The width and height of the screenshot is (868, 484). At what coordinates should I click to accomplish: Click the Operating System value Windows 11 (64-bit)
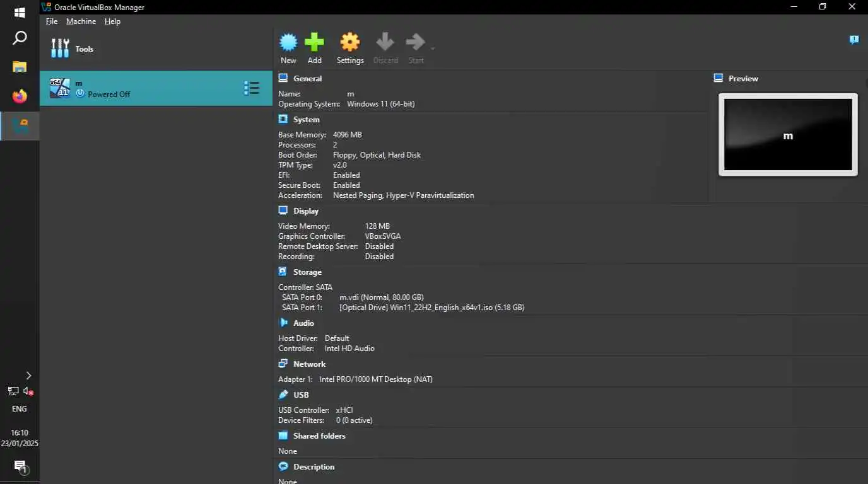pos(380,104)
